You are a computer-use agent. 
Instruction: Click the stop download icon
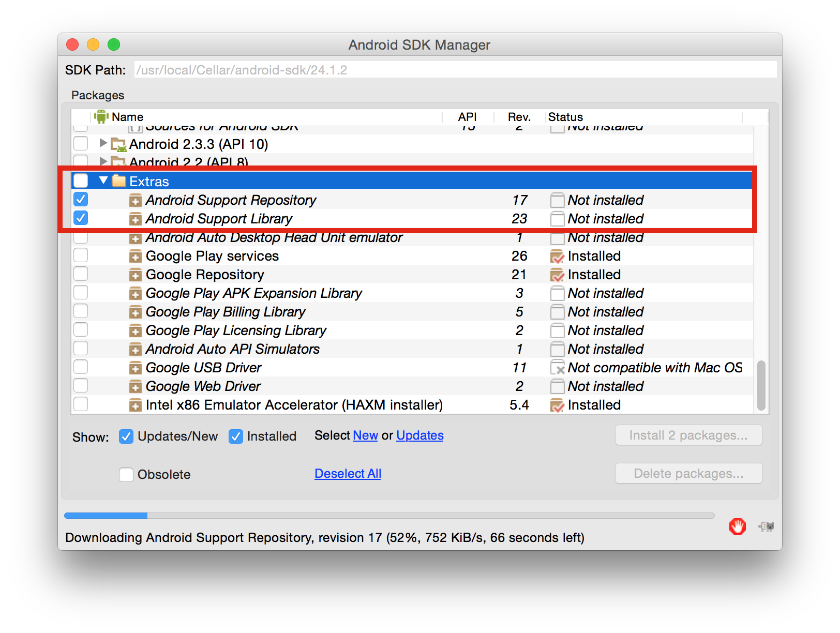(x=737, y=526)
